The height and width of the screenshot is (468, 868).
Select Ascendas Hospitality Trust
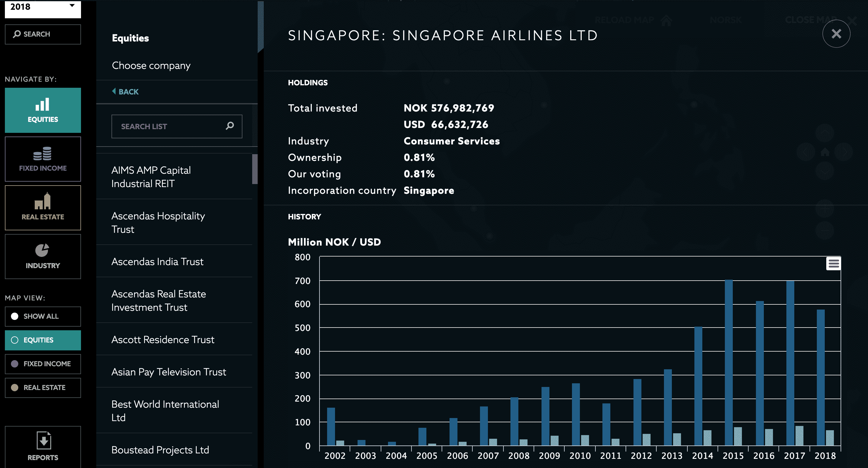coord(174,222)
